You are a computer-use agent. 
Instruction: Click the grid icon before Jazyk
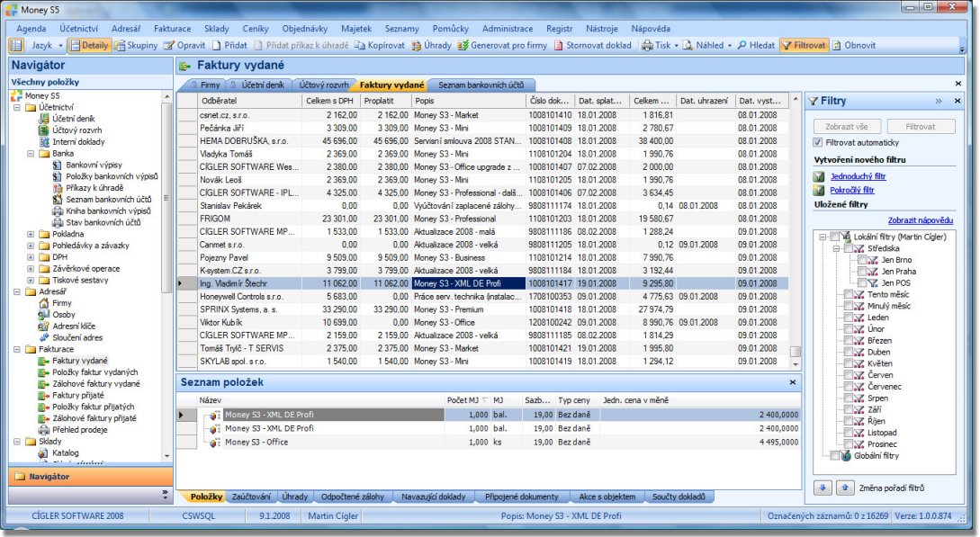(16, 45)
